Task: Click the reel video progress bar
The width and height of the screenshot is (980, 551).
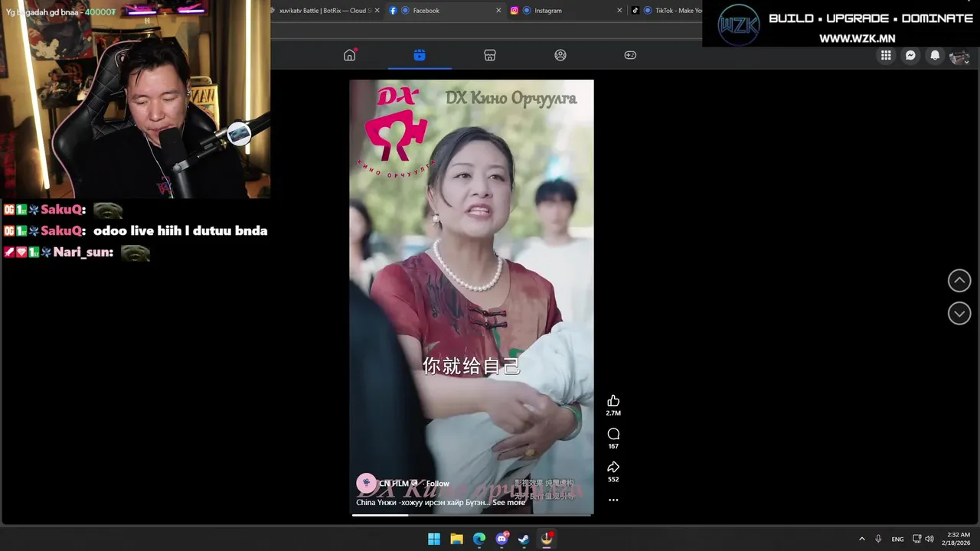Action: (472, 515)
